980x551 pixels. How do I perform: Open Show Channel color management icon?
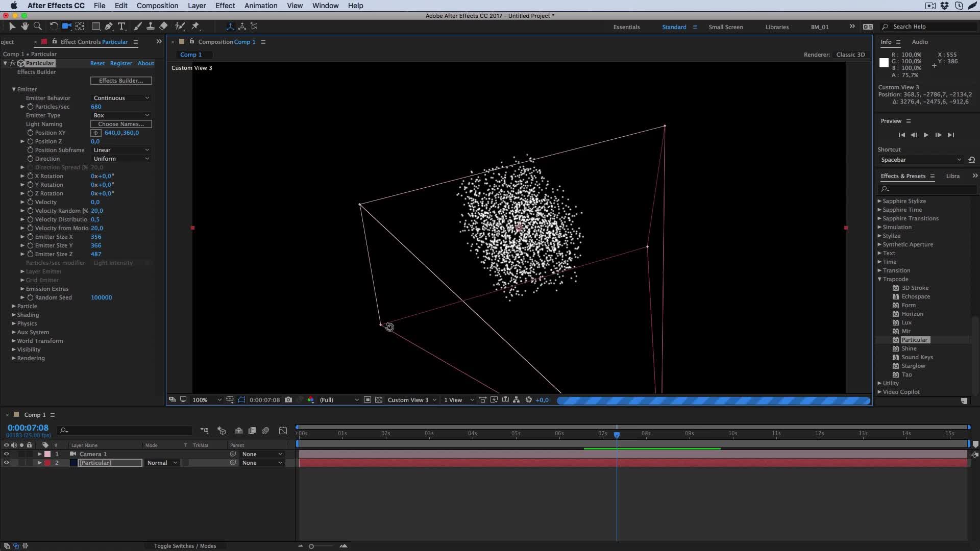click(311, 400)
